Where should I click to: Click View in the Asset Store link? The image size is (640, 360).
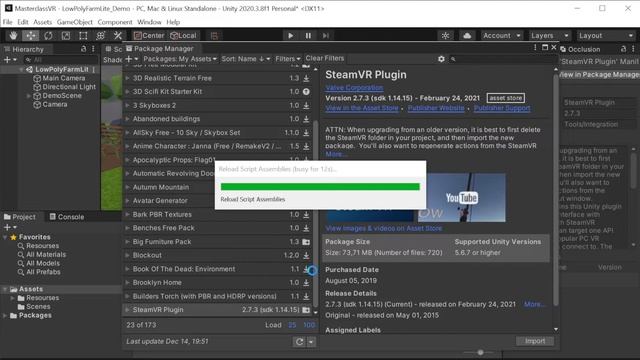pyautogui.click(x=362, y=108)
